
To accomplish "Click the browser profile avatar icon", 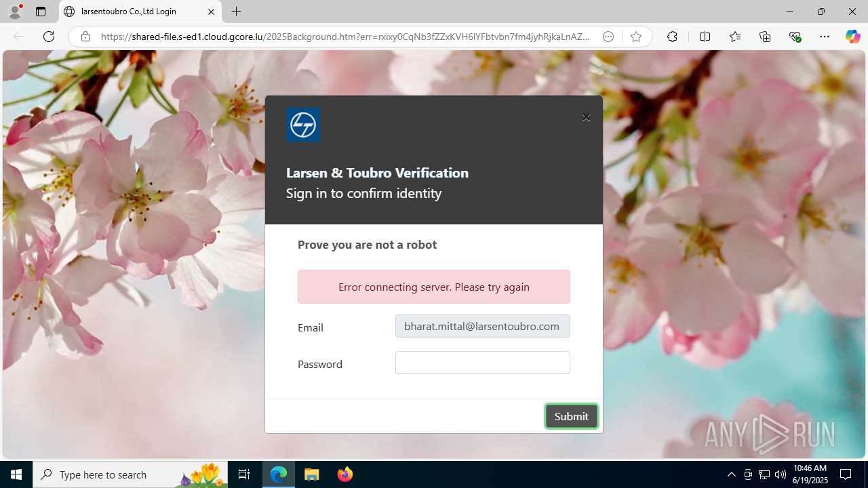I will pos(15,12).
